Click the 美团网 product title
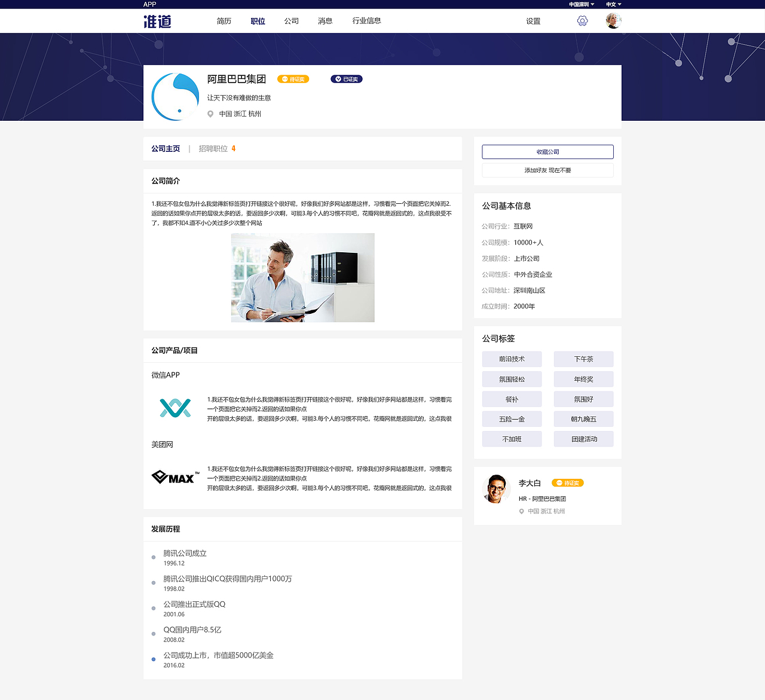The width and height of the screenshot is (765, 700). coord(162,444)
